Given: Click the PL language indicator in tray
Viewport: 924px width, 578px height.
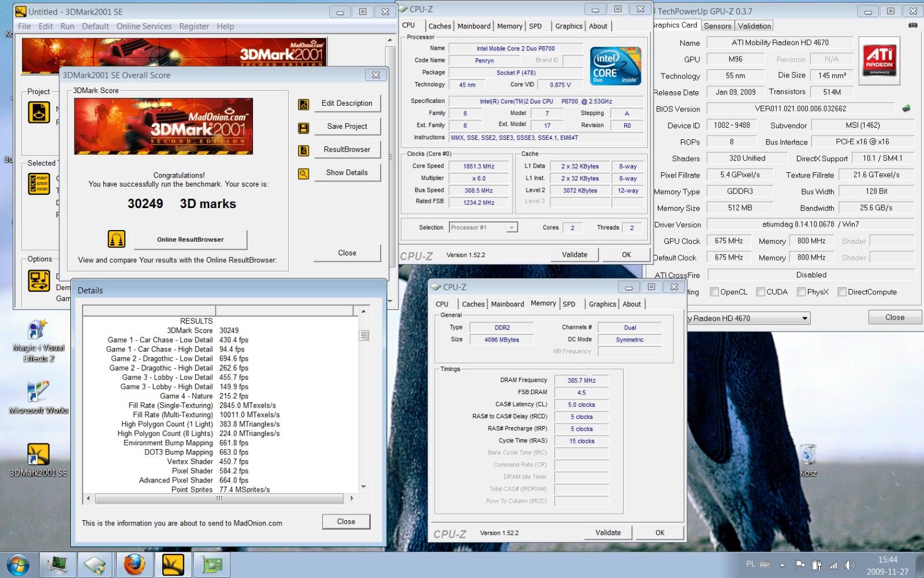Looking at the screenshot, I should (x=750, y=564).
